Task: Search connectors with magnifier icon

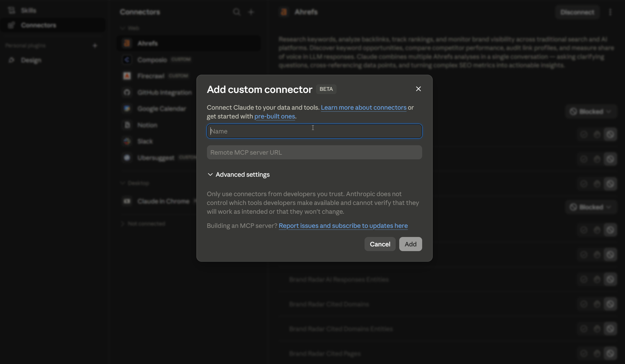Action: click(x=237, y=12)
